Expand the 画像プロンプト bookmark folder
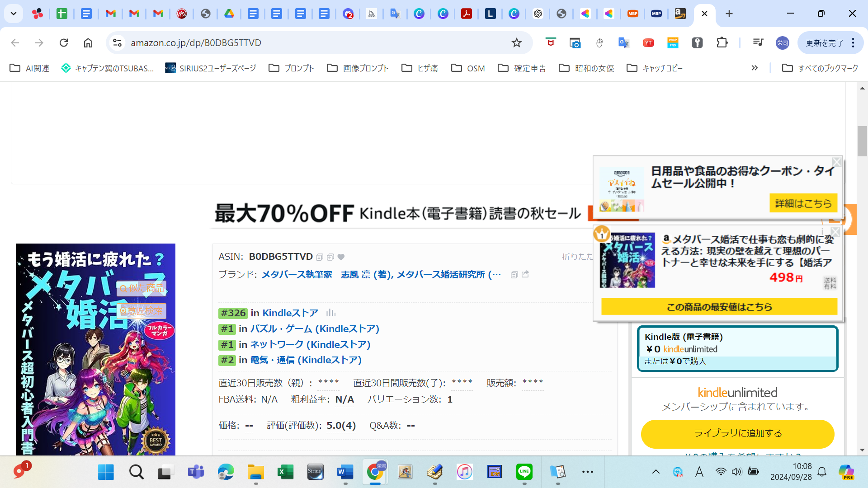The height and width of the screenshot is (488, 868). pyautogui.click(x=358, y=68)
